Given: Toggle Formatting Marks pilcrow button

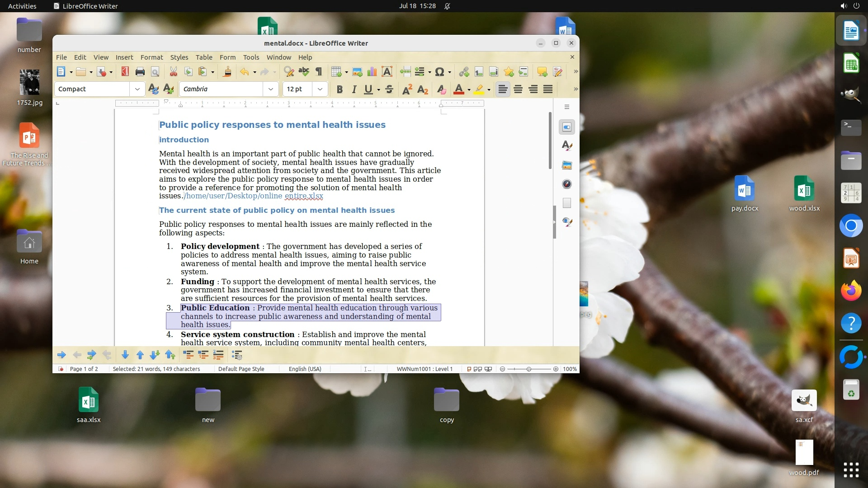Looking at the screenshot, I should pos(319,72).
